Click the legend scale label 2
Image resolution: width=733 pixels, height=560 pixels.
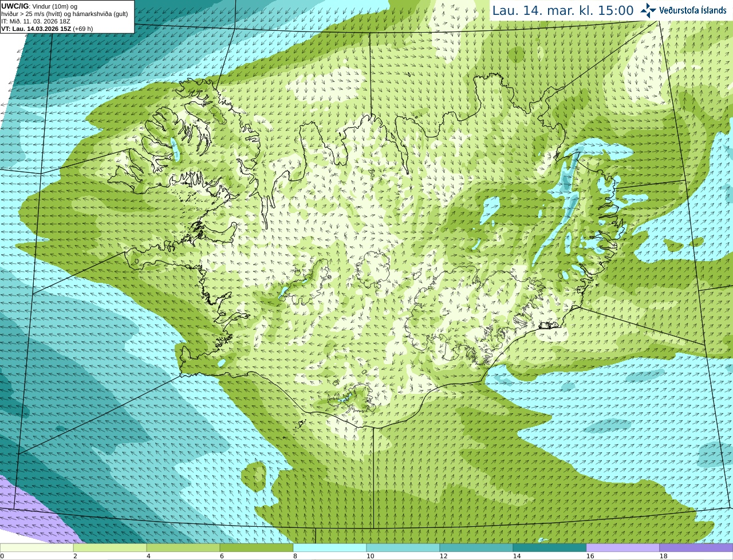[x=75, y=556]
